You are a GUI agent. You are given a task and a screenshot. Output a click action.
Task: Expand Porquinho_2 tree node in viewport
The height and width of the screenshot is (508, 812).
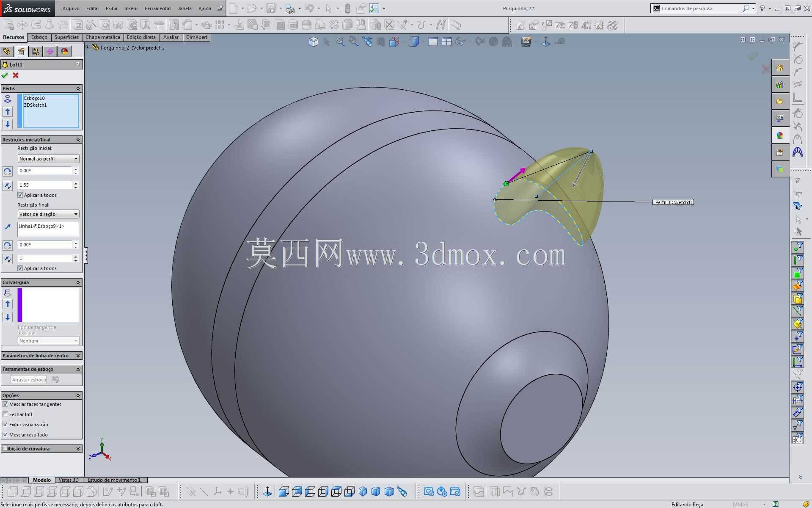pos(88,47)
